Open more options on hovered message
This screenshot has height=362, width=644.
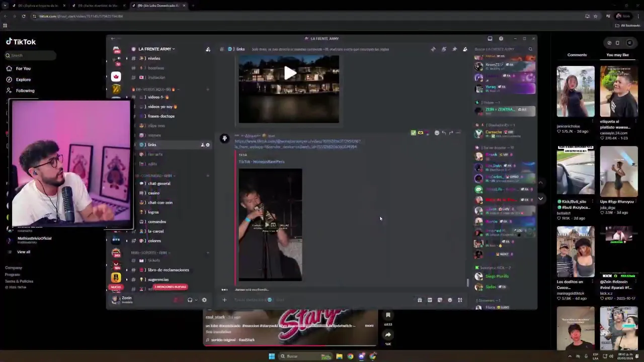[458, 133]
